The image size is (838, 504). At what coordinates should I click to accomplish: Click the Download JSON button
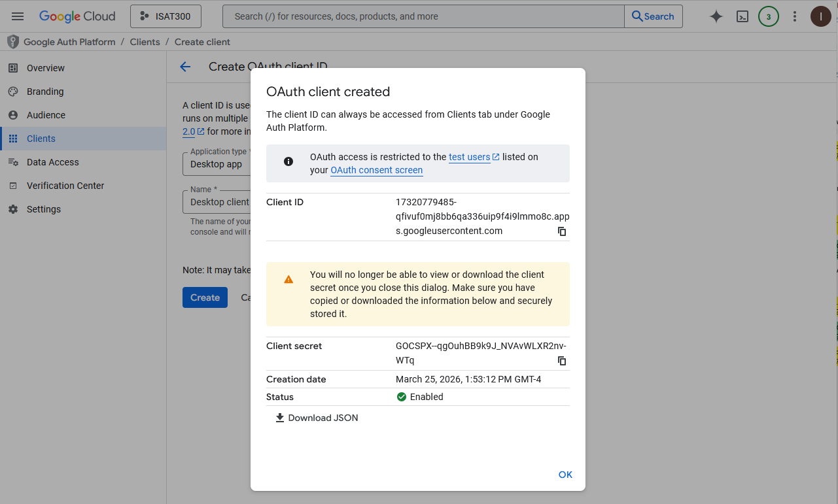tap(317, 418)
